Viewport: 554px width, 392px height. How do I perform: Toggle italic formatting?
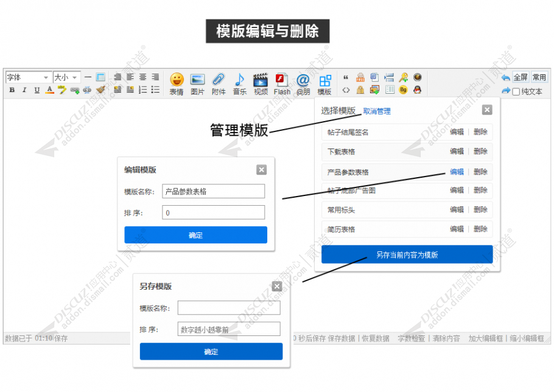(24, 89)
